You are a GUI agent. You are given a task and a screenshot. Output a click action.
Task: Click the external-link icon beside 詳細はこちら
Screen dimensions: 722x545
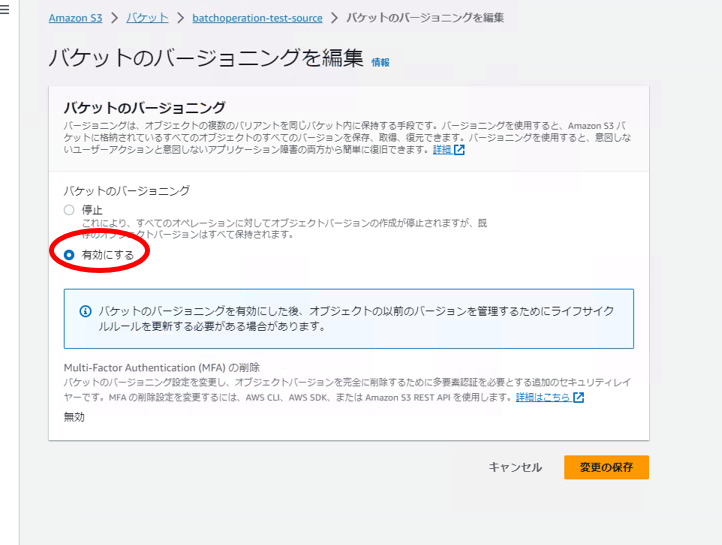click(x=578, y=397)
